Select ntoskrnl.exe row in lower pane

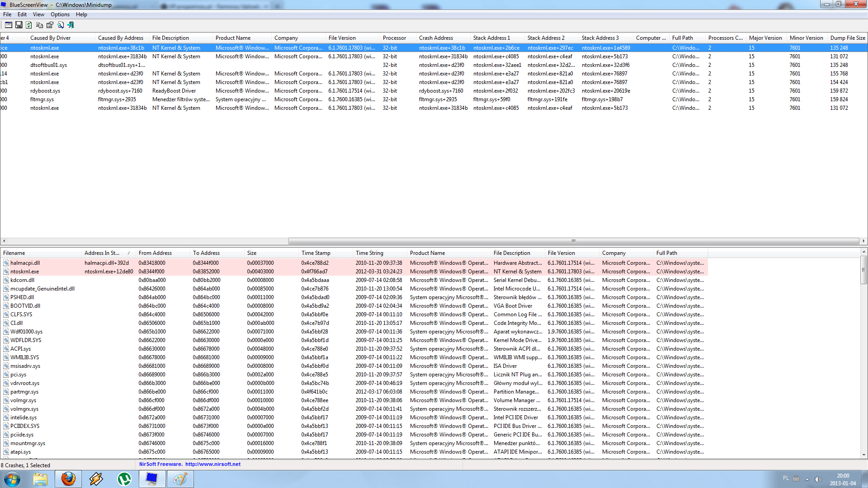354,272
